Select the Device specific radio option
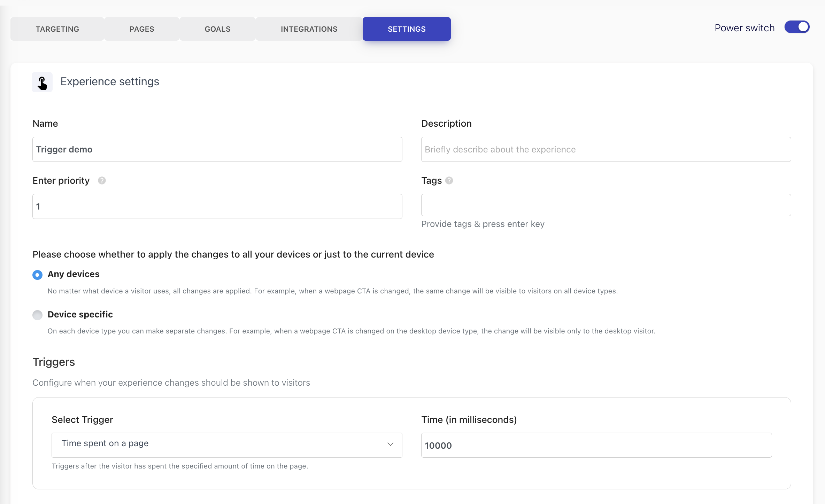 coord(37,315)
